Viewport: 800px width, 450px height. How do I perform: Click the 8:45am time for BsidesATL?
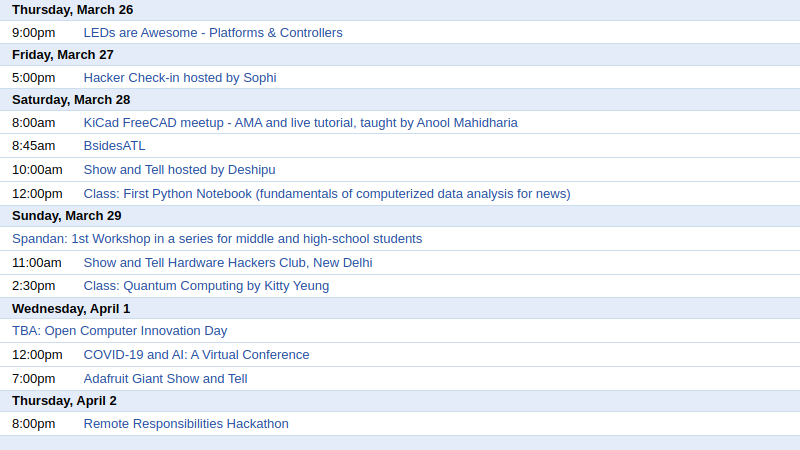34,146
